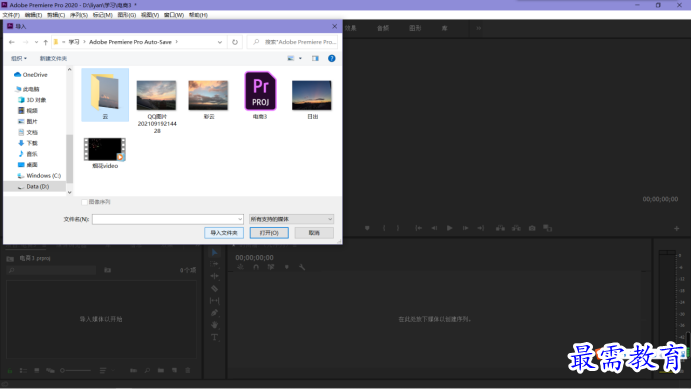This screenshot has height=389, width=692.
Task: Expand the address bar history dropdown
Action: tap(220, 42)
